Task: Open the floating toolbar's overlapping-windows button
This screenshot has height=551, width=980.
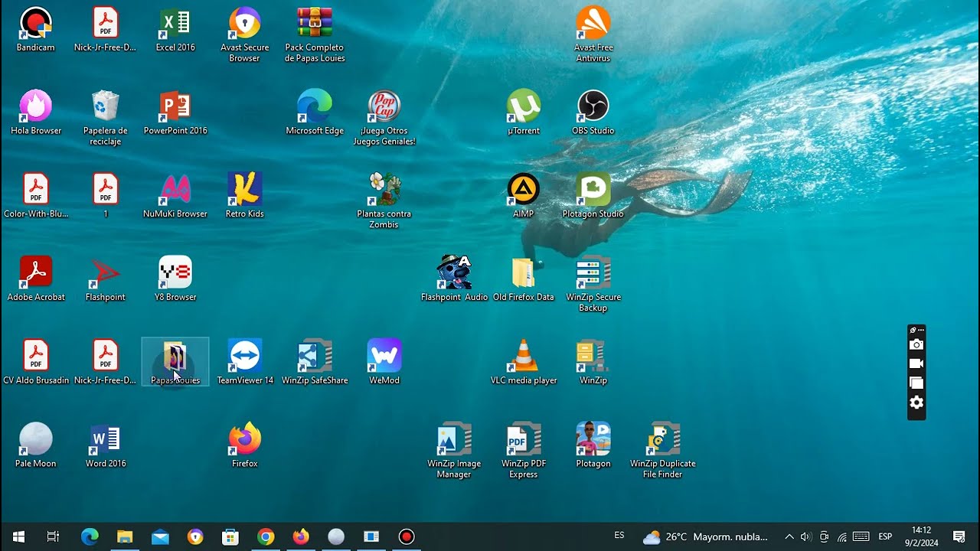Action: click(x=916, y=383)
